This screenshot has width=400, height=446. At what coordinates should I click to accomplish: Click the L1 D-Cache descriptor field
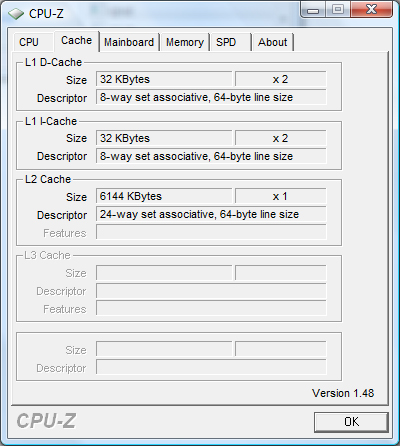click(211, 97)
